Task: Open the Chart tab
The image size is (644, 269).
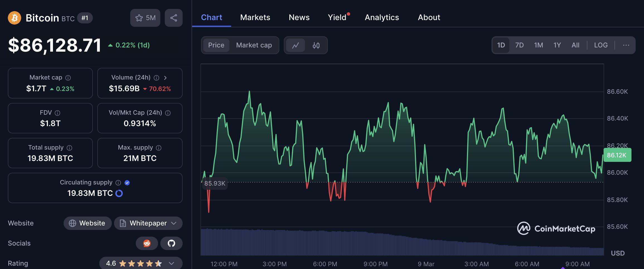Action: point(212,17)
